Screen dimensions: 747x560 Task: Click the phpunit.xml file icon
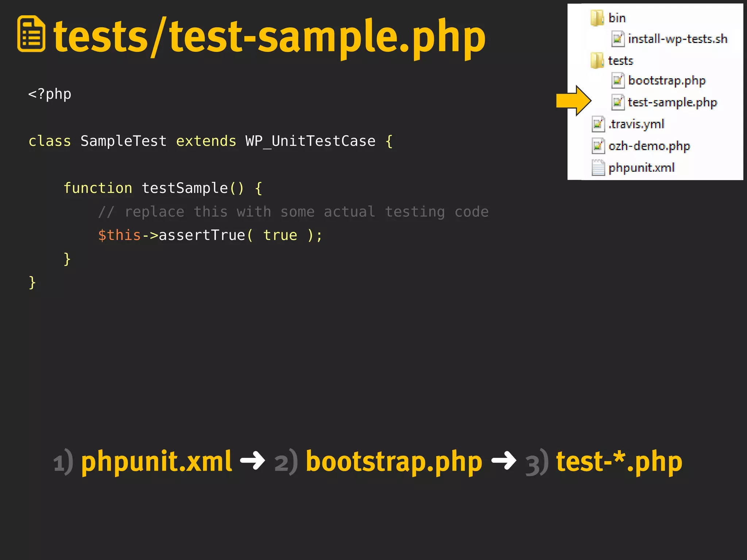click(598, 168)
